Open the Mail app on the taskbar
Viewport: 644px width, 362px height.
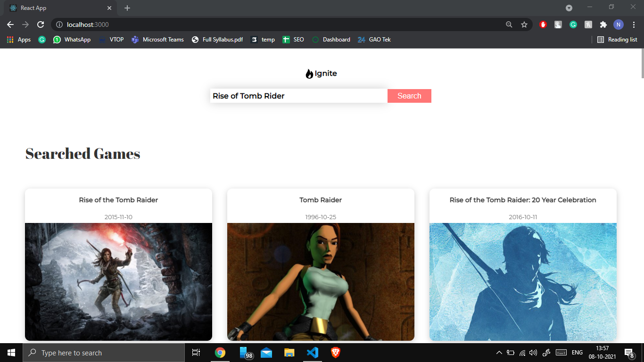tap(266, 353)
